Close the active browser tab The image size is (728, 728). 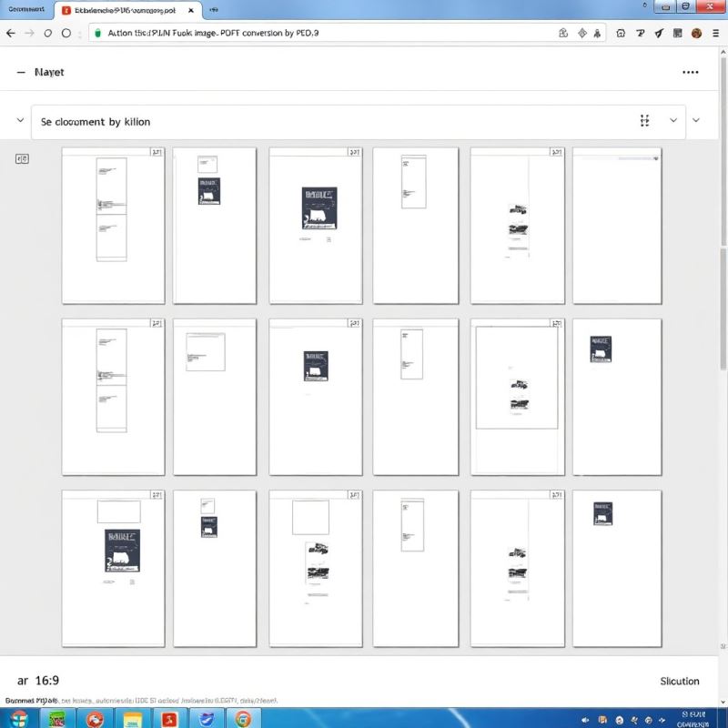(191, 10)
